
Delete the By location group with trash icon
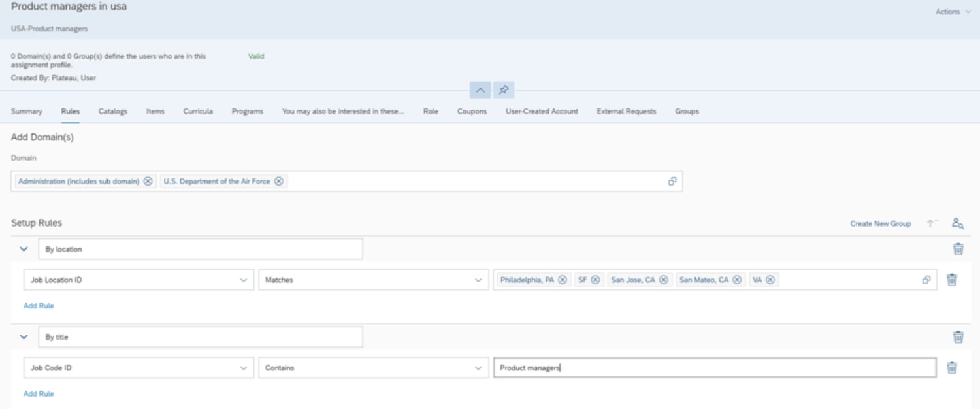(x=958, y=249)
